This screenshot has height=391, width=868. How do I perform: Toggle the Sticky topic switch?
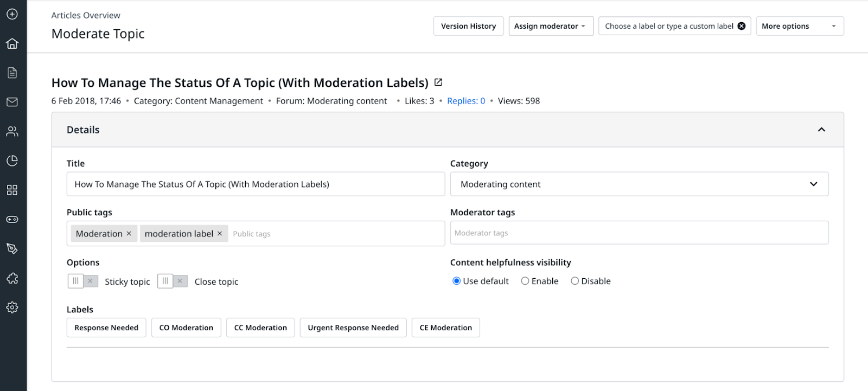(83, 281)
